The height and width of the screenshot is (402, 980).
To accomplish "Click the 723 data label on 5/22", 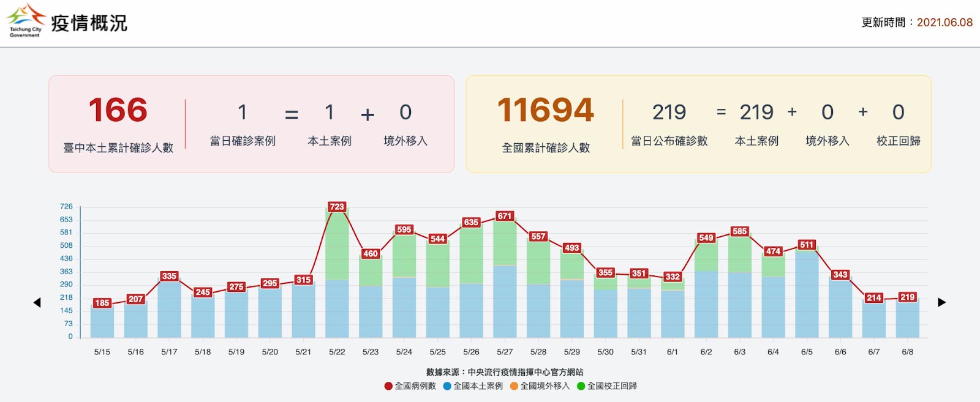I will [337, 207].
